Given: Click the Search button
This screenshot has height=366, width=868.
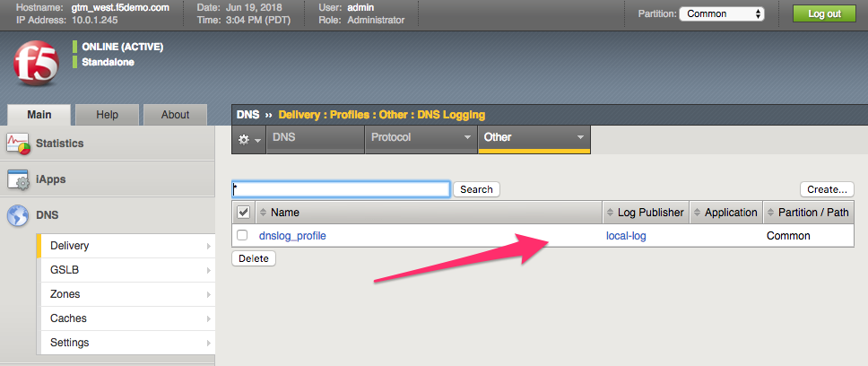Looking at the screenshot, I should tap(476, 189).
